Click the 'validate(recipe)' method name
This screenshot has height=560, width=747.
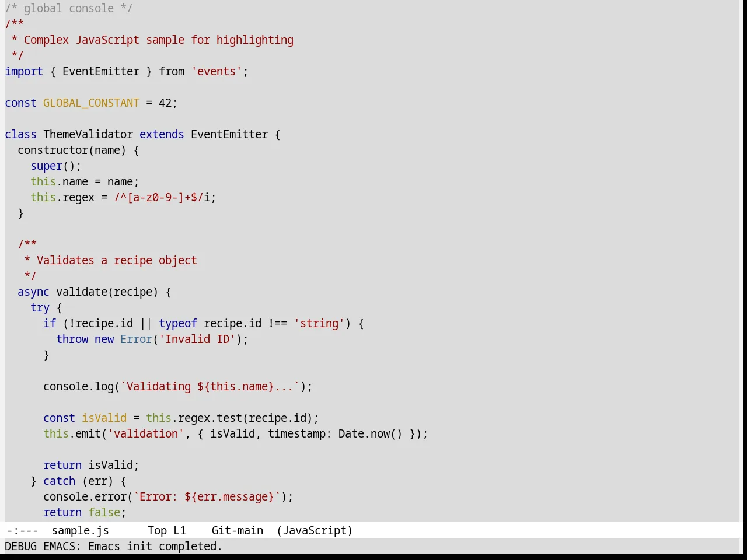click(x=107, y=292)
